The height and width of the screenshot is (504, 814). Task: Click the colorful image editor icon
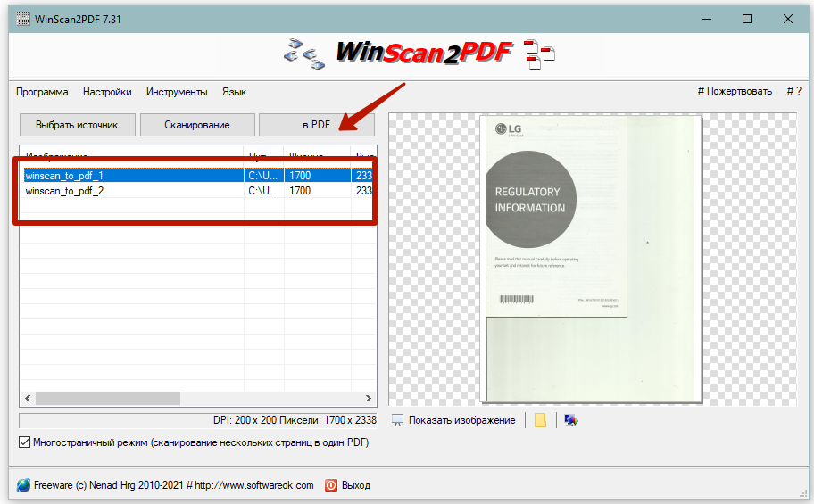[x=571, y=420]
